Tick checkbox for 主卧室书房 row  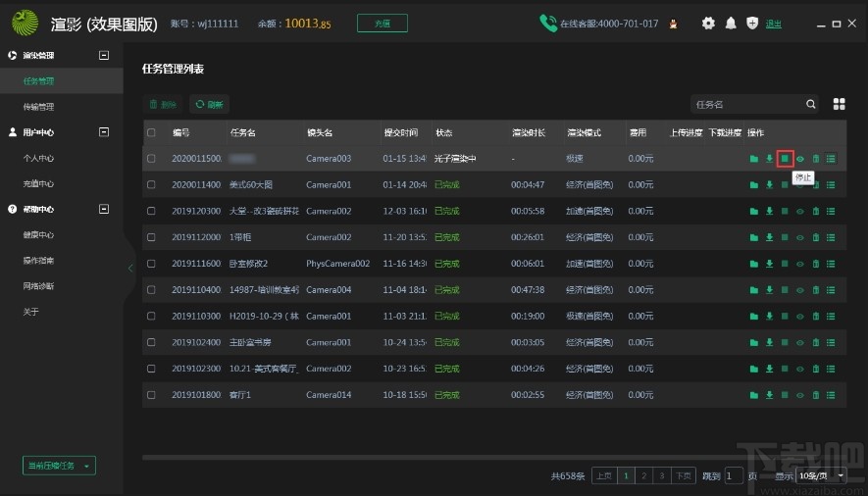click(151, 342)
